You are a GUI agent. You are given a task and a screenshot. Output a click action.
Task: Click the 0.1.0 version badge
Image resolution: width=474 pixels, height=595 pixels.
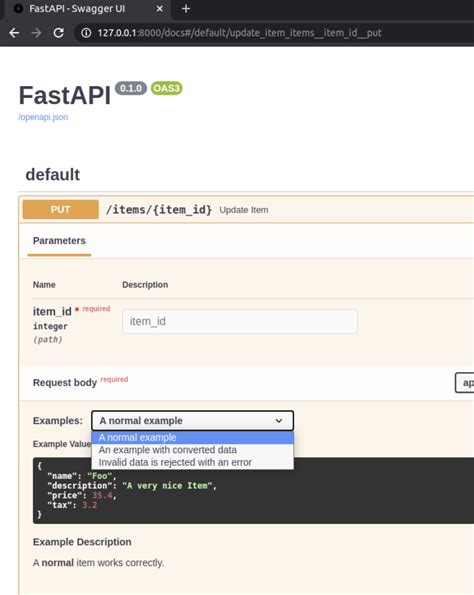(131, 88)
